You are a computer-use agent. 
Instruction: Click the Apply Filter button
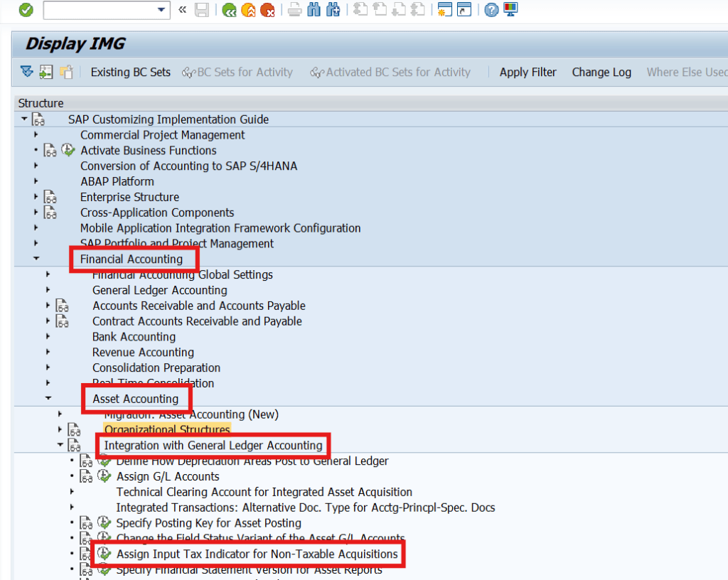[x=528, y=72]
